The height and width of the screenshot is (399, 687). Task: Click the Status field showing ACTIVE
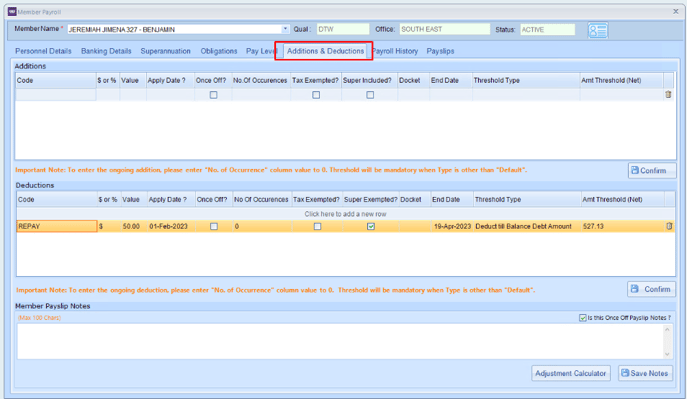[x=548, y=30]
